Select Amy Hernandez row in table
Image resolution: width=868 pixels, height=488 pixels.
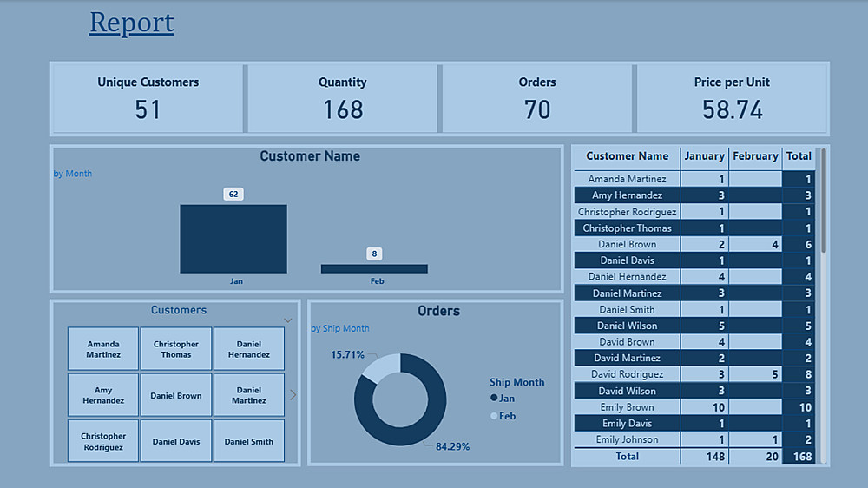[694, 195]
